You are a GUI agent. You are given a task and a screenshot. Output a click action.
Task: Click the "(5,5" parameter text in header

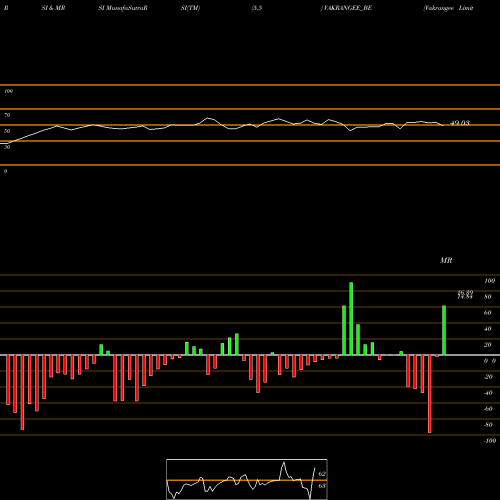(257, 8)
